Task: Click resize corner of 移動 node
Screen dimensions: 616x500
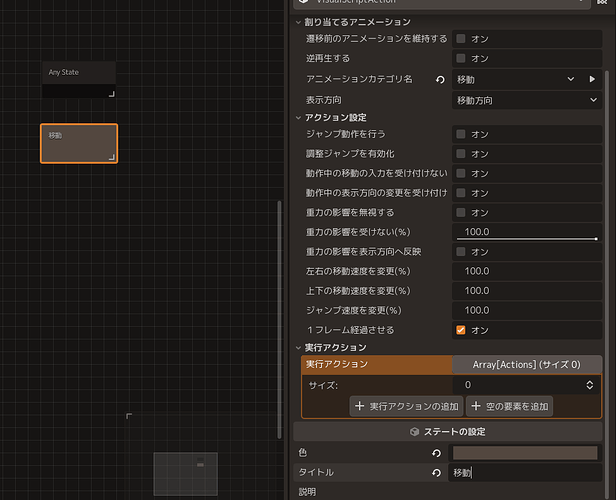Action: coord(112,157)
